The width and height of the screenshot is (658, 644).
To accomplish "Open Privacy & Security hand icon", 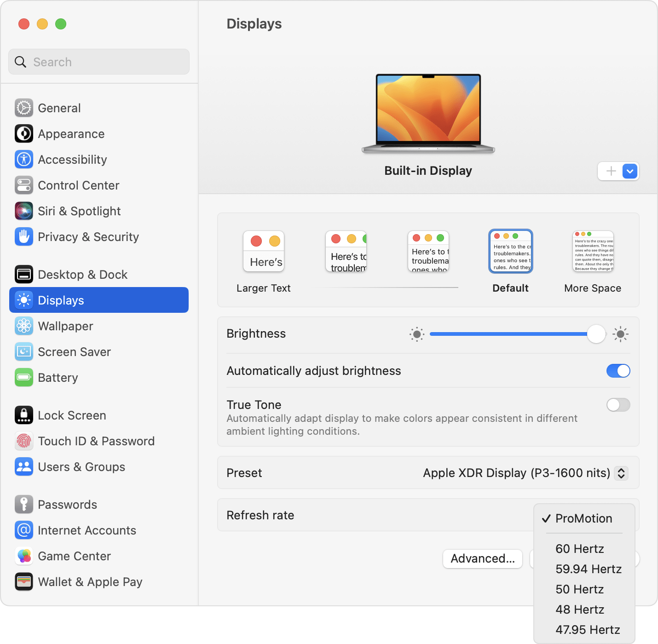I will click(x=24, y=237).
